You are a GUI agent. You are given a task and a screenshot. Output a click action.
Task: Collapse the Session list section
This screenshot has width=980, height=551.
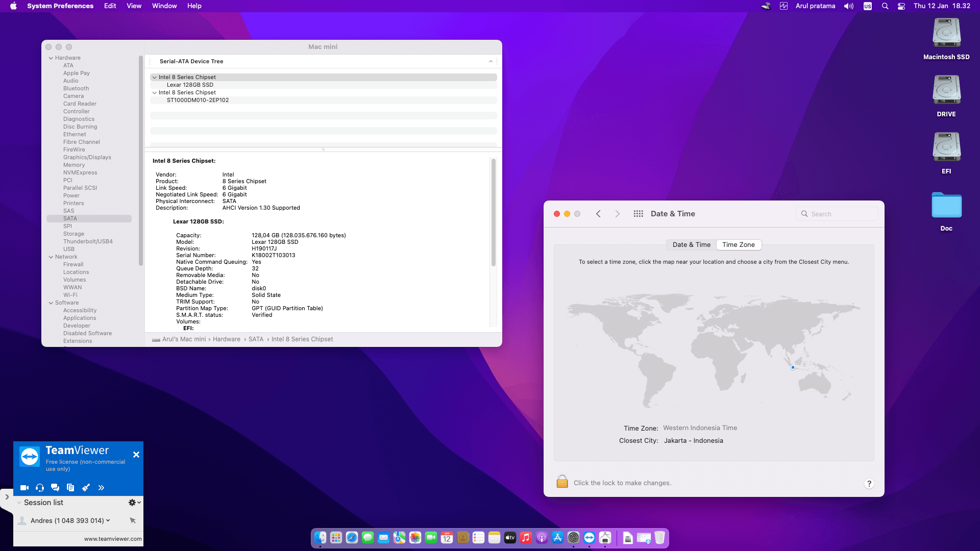pos(19,503)
